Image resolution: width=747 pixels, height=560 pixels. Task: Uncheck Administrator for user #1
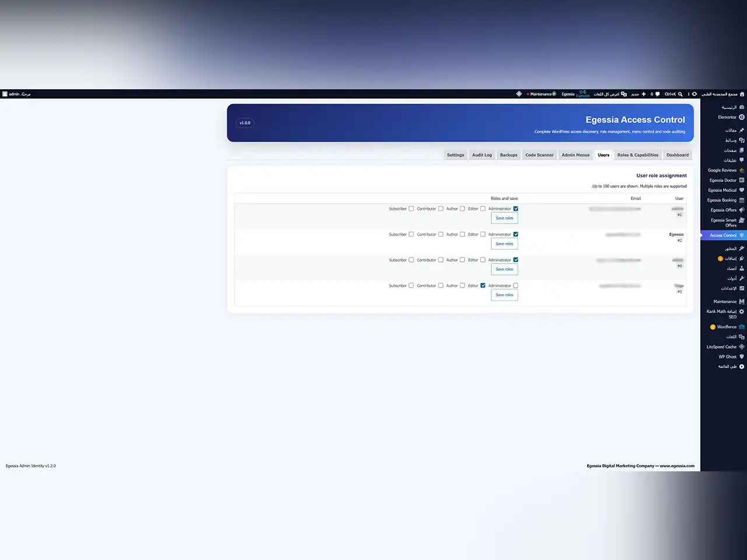[516, 209]
